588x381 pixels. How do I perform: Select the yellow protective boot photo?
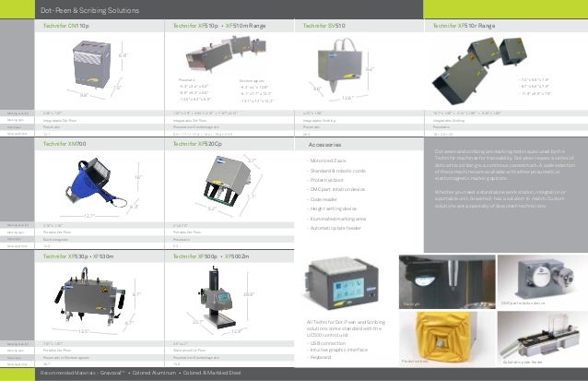coord(447,339)
